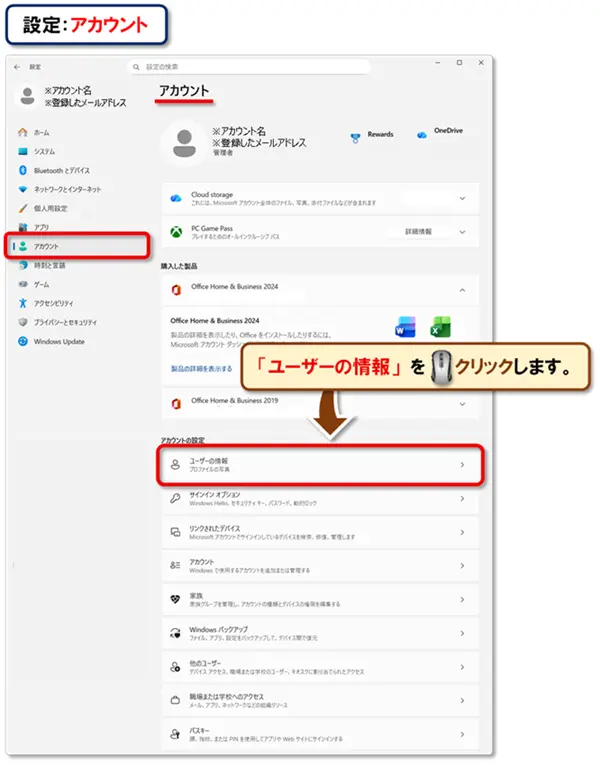Click the passkey icon

point(175,734)
